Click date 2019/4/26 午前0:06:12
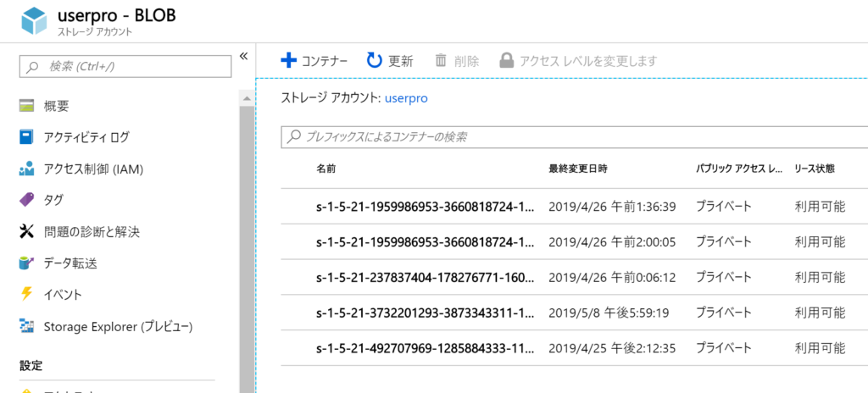Screen dimensions: 868x393 [x=612, y=277]
